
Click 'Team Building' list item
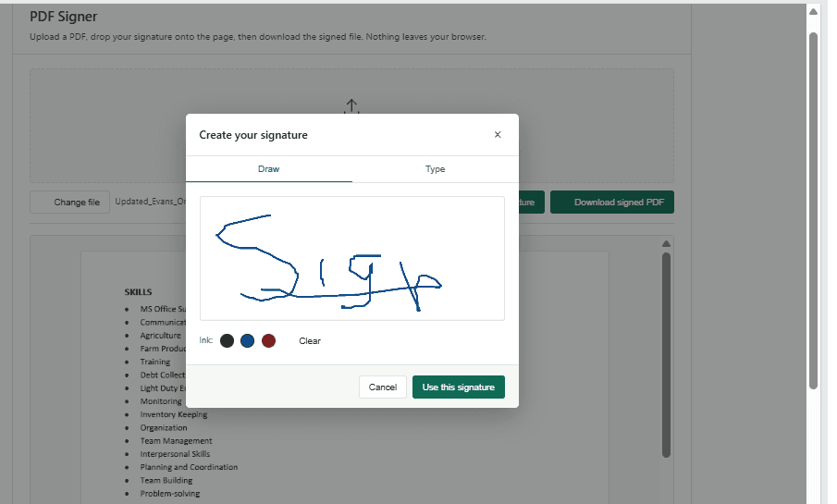[166, 481]
